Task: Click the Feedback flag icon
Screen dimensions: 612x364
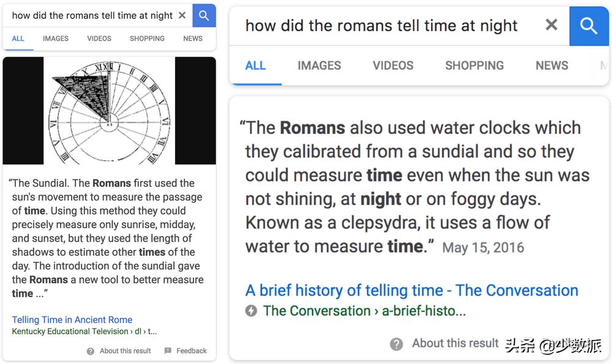Action: tap(167, 351)
